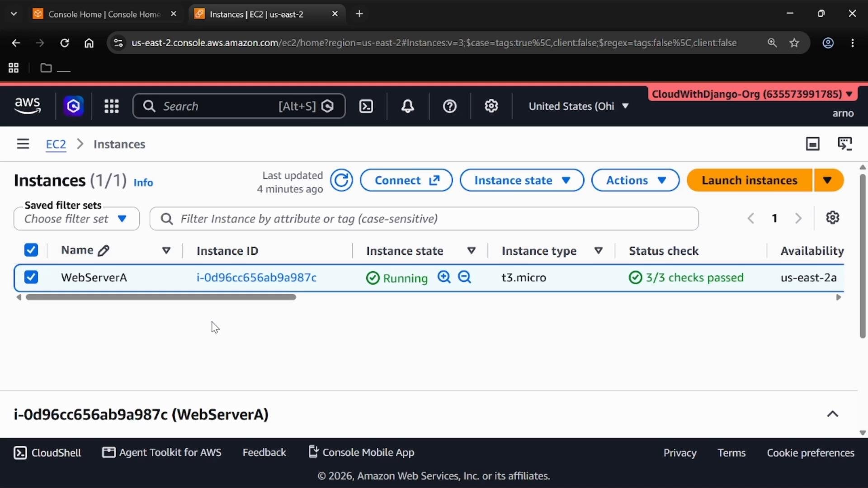This screenshot has width=868, height=488.
Task: Open the diagnostics chat panel icon
Action: 844,144
